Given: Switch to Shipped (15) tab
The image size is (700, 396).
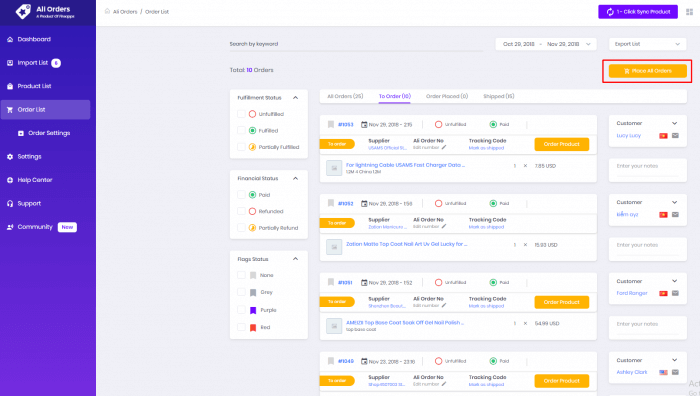Looking at the screenshot, I should [x=499, y=96].
